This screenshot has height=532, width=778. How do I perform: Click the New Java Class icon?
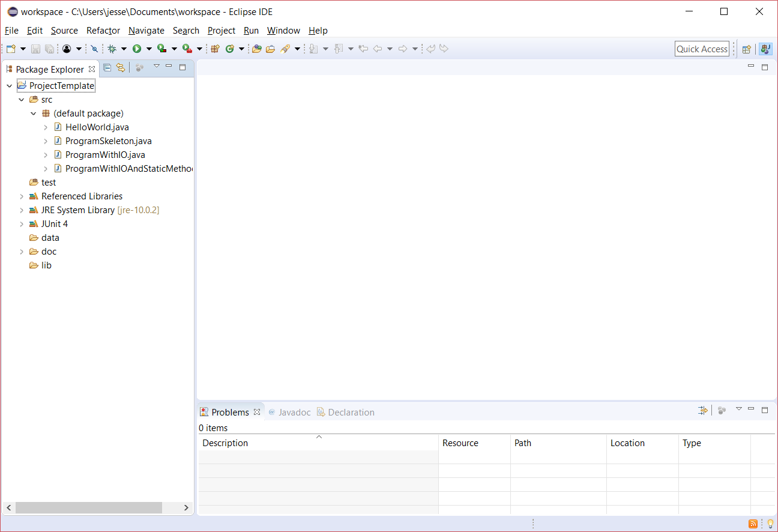click(229, 49)
